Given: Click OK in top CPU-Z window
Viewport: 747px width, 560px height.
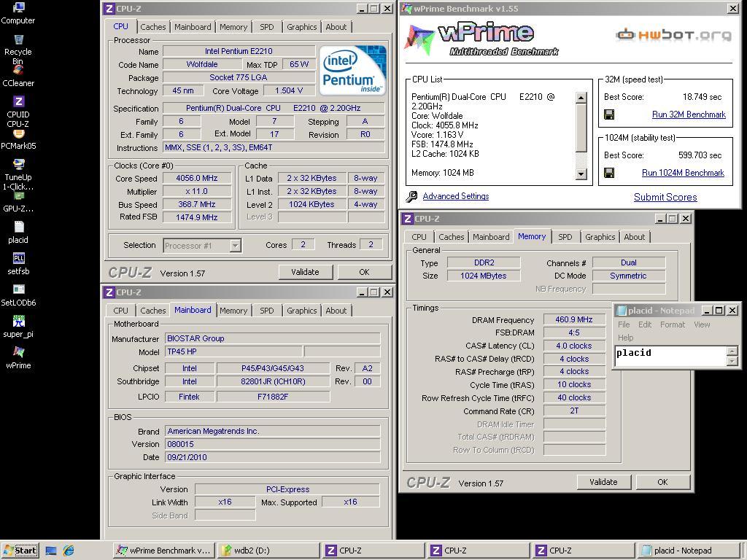Looking at the screenshot, I should 365,272.
